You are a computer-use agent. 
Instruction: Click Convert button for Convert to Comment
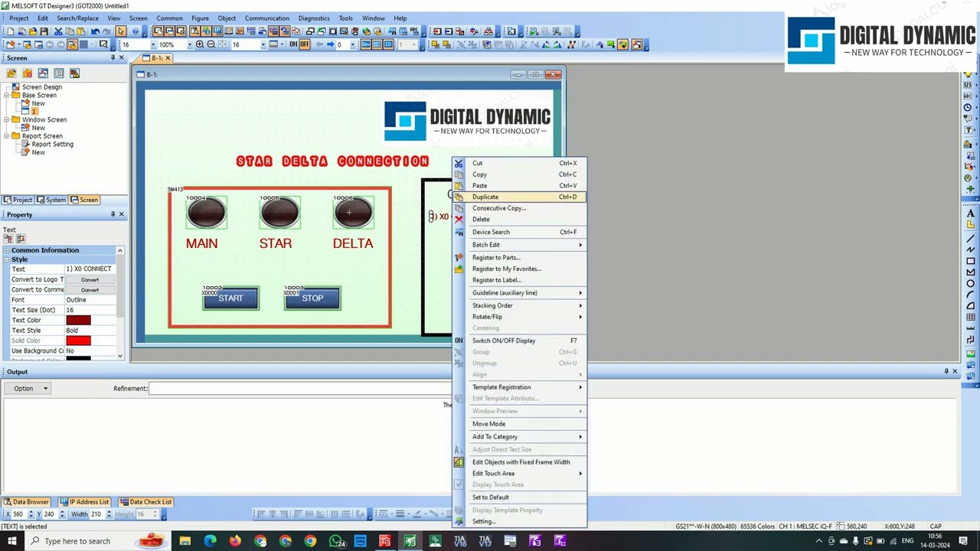pos(90,290)
